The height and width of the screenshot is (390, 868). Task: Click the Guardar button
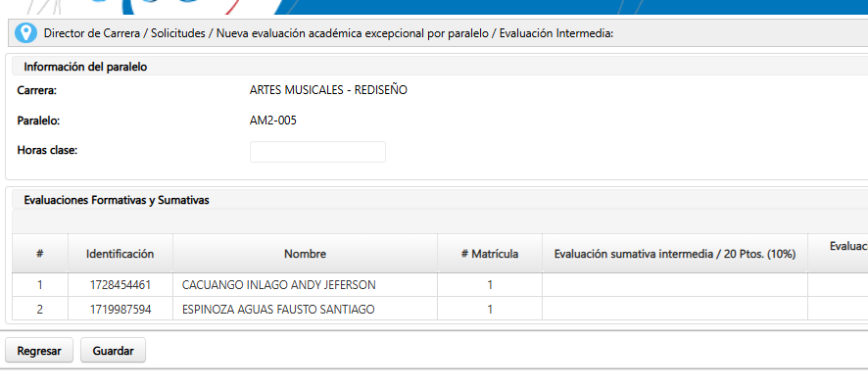(113, 351)
